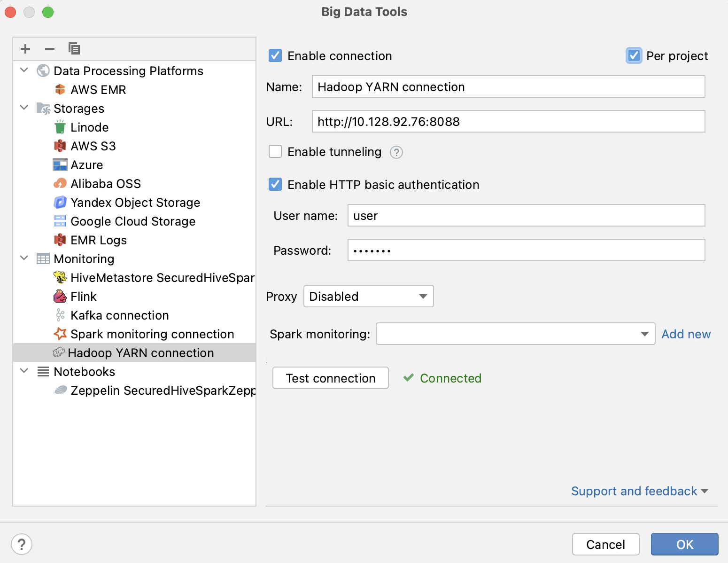The height and width of the screenshot is (563, 728).
Task: Select the AWS S3 storage icon
Action: point(61,146)
